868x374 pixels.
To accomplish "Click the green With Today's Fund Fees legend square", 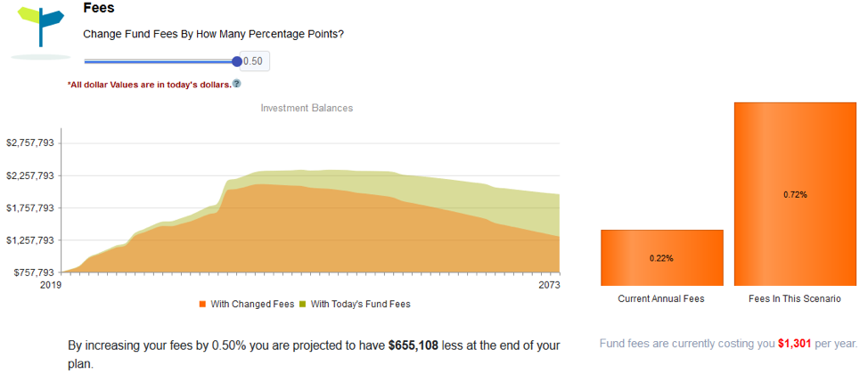I will coord(303,305).
